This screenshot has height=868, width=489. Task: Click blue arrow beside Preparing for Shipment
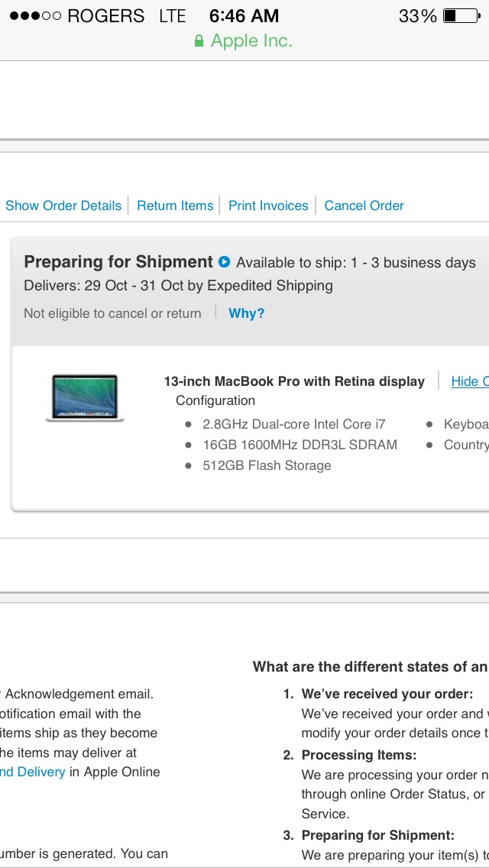coord(224,262)
